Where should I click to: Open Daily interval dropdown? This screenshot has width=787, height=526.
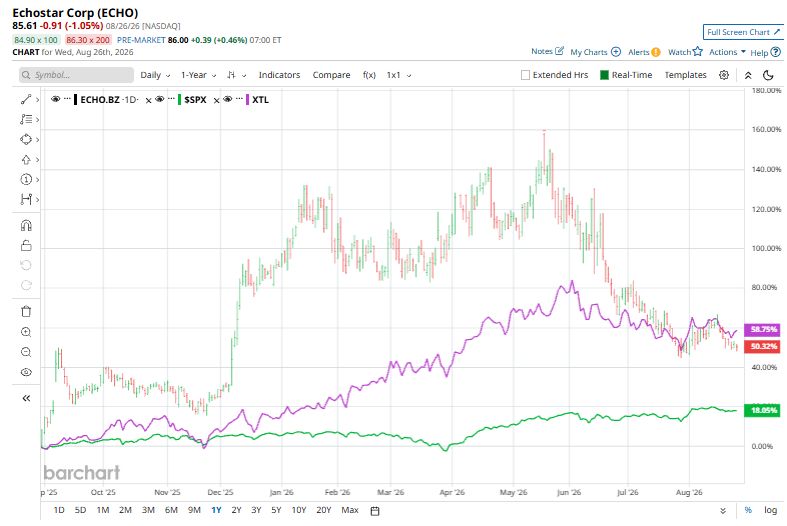point(155,75)
